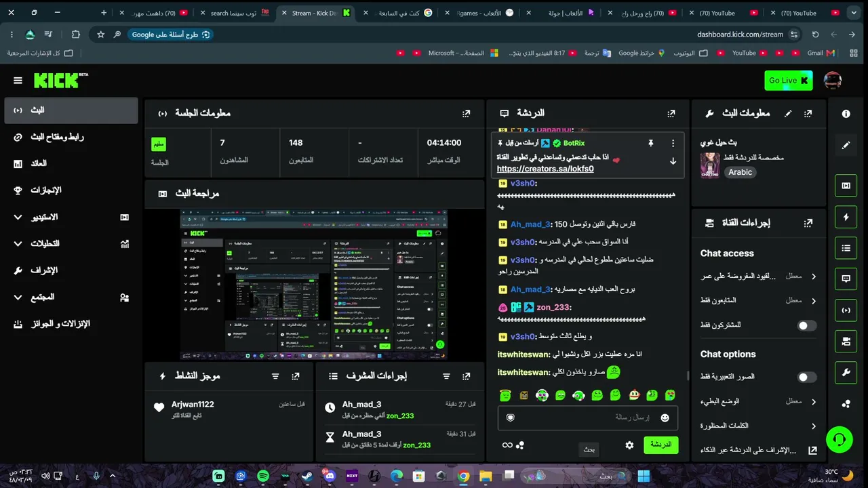
Task: Toggle the channel actions widget in the right rail
Action: 846,341
